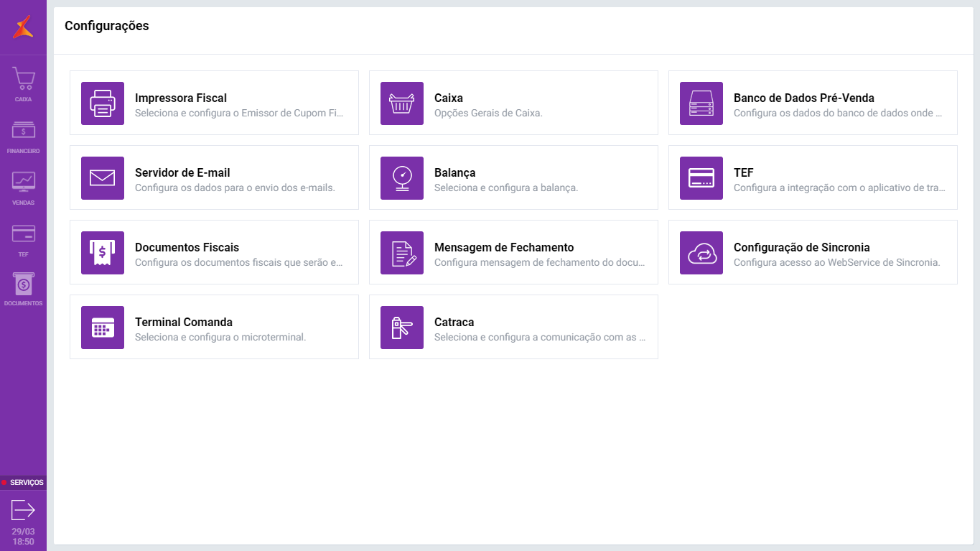Go to Caixa in the sidebar
Viewport: 980px width, 551px height.
click(23, 84)
